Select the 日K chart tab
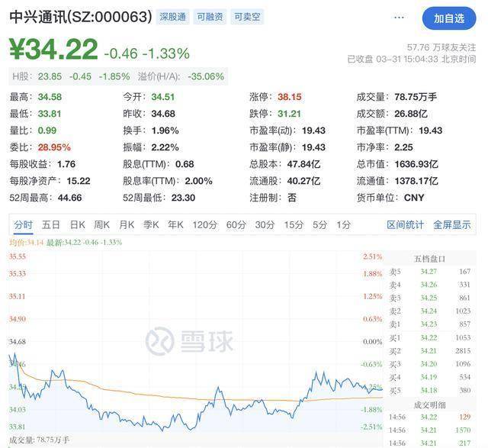Screen dimensions: 488x448 coord(78,224)
